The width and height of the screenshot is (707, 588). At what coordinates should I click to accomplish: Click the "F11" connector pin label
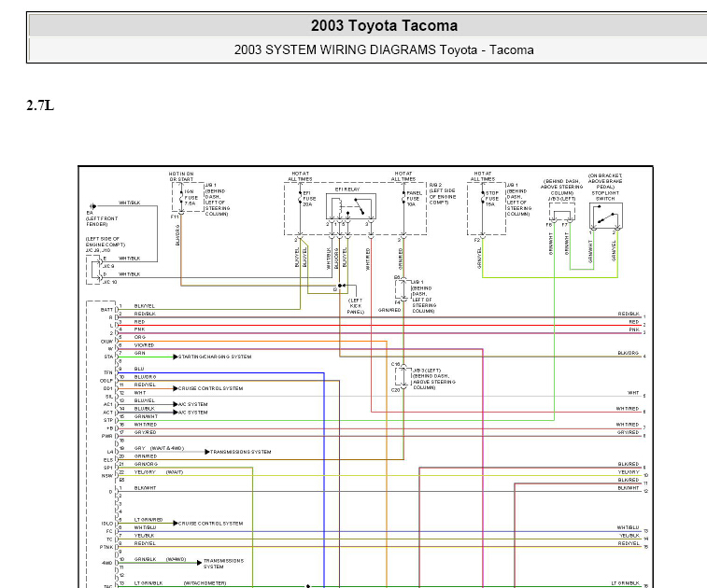(175, 217)
